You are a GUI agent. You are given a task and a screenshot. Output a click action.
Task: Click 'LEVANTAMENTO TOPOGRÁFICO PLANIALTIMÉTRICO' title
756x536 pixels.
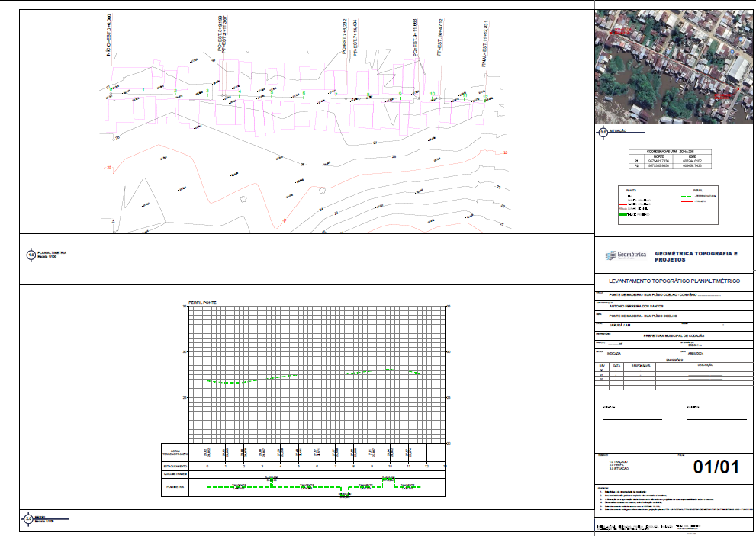tap(674, 281)
